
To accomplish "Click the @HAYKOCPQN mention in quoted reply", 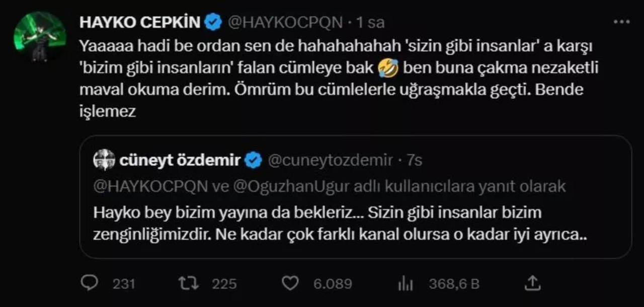I will [150, 186].
